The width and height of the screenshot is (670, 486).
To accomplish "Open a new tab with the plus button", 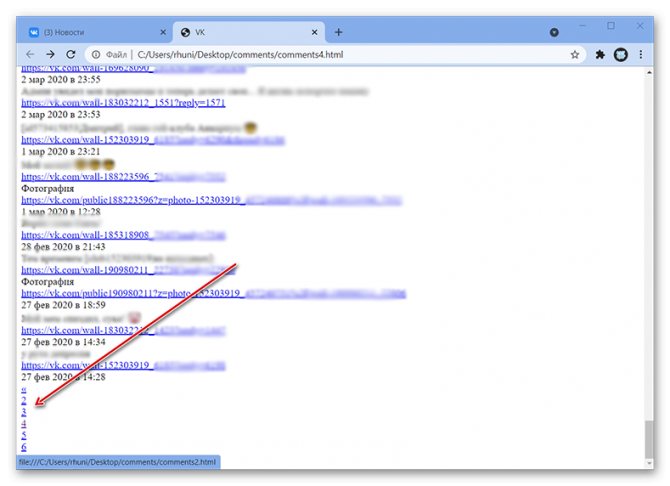I will [338, 32].
